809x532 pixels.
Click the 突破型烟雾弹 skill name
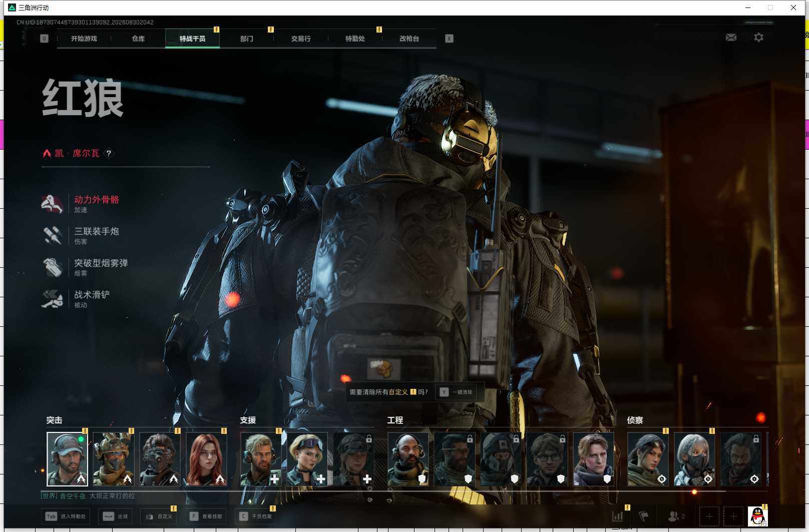coord(101,263)
